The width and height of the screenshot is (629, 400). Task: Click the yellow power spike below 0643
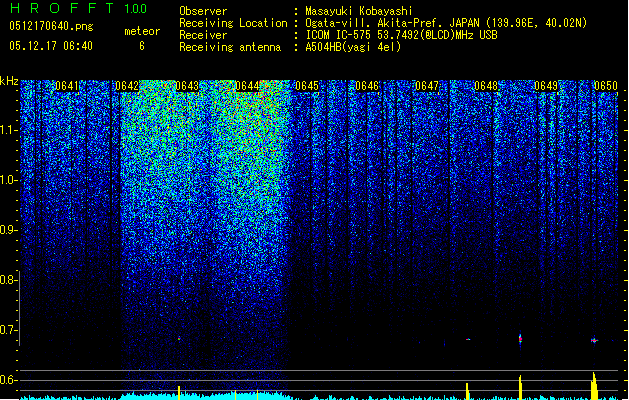point(179,392)
